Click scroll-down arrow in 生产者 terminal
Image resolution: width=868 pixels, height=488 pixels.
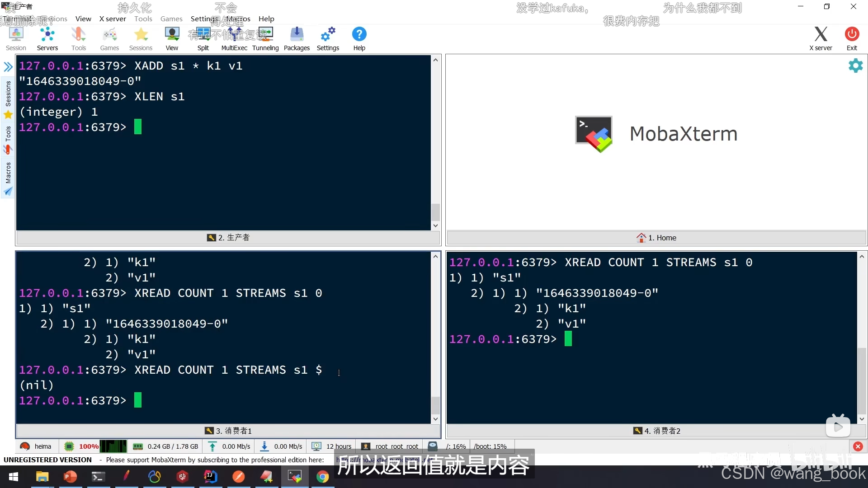pos(435,225)
